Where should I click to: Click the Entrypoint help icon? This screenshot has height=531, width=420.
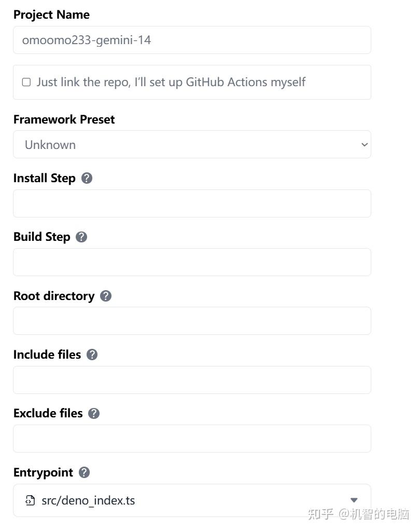pyautogui.click(x=85, y=472)
